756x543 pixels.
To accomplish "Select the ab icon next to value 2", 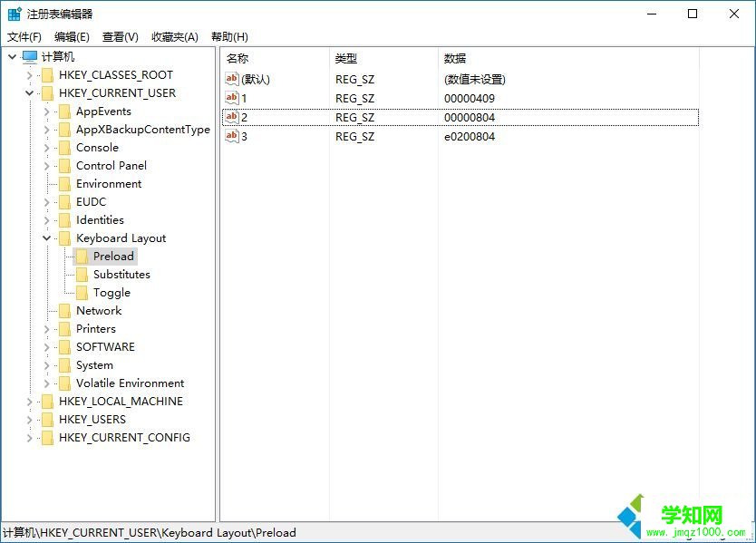I will coord(232,117).
